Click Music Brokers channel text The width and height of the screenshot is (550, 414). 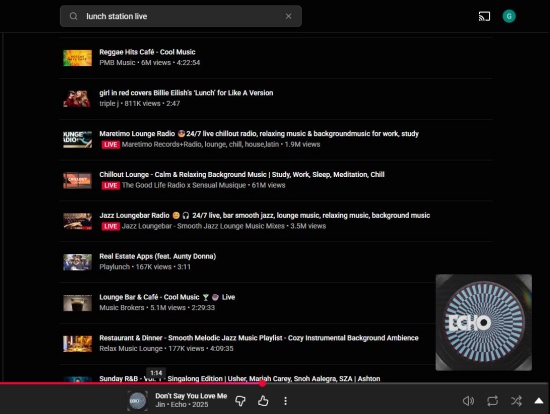[x=122, y=308]
